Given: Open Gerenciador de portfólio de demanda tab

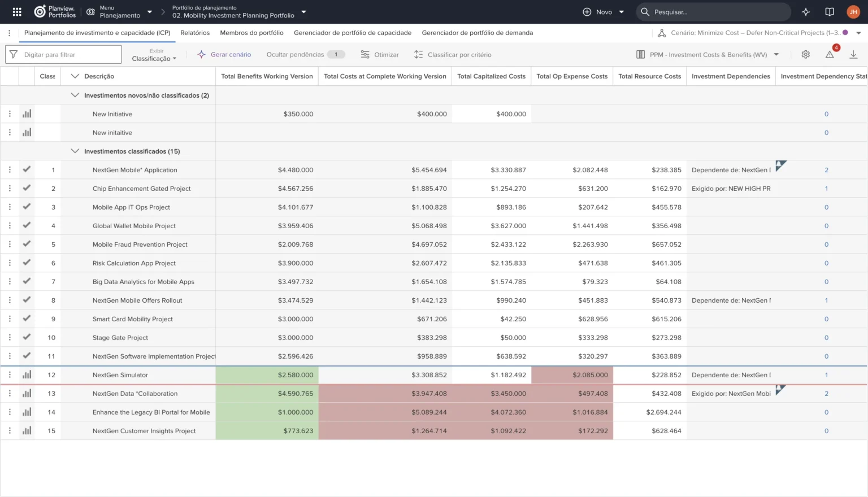Looking at the screenshot, I should click(478, 33).
